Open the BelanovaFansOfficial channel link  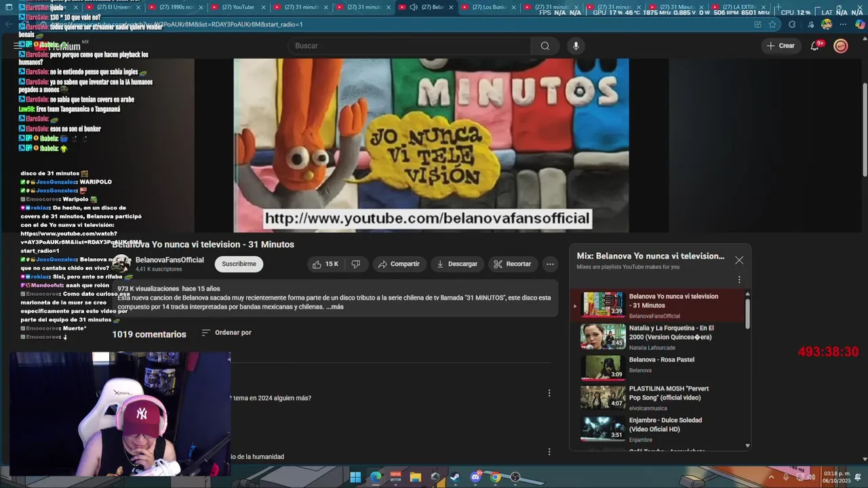click(x=170, y=260)
